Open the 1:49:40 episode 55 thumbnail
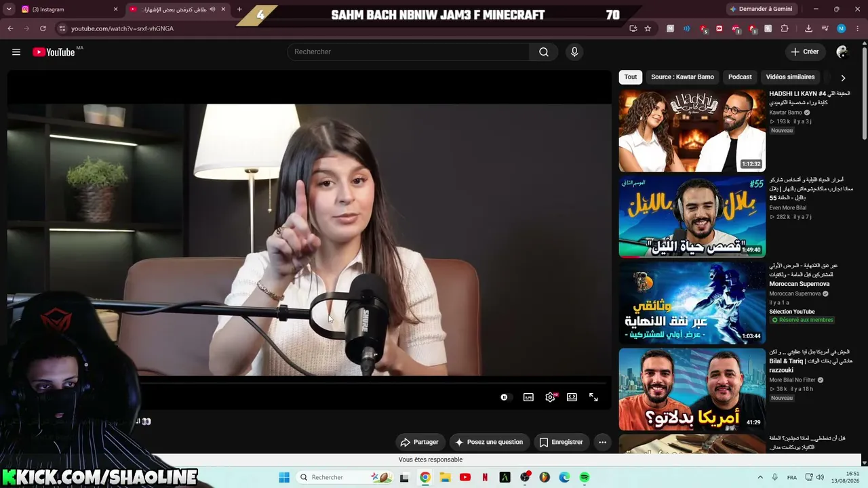Screen dimensions: 868x488 tap(692, 217)
